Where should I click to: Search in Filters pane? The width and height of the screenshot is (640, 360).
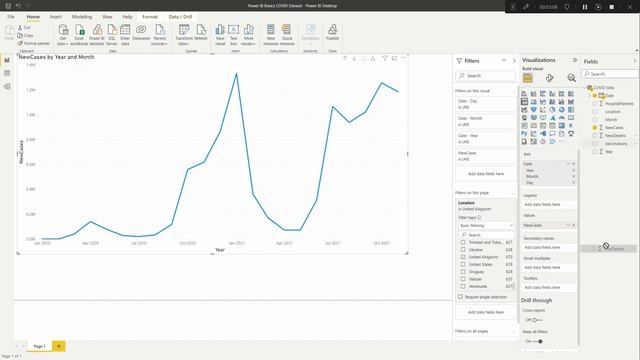(485, 76)
